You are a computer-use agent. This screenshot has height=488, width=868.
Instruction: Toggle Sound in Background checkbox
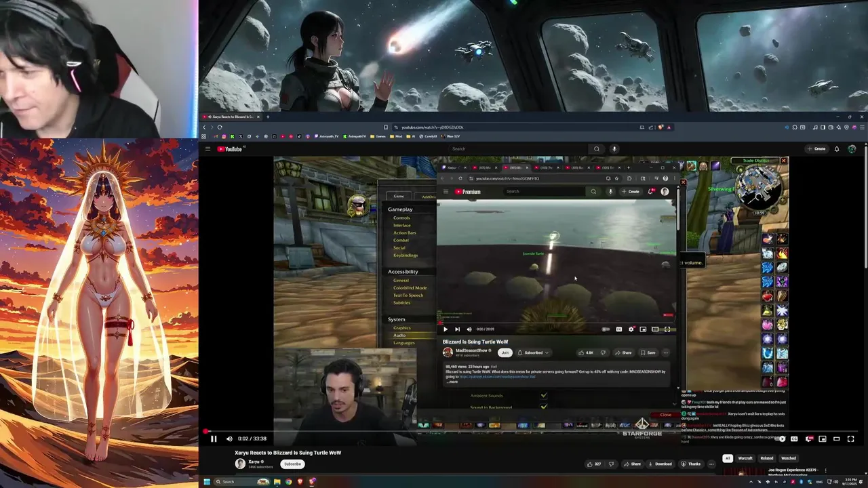coord(544,407)
